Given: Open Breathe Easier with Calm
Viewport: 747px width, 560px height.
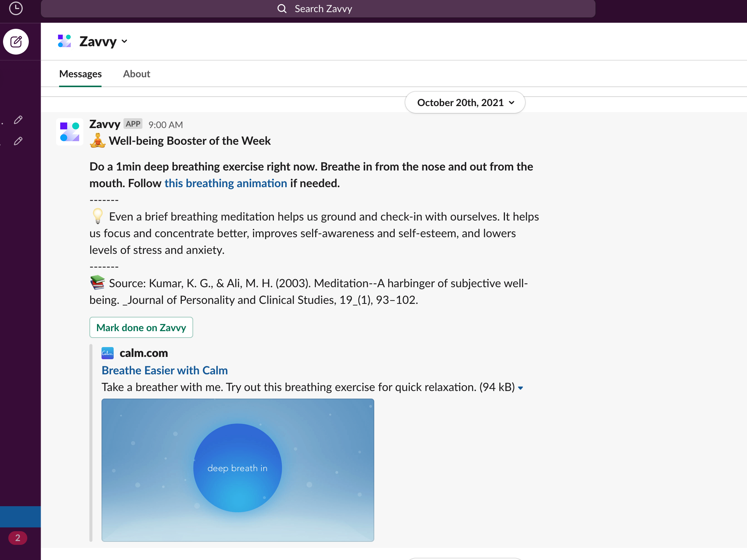Looking at the screenshot, I should coord(164,370).
